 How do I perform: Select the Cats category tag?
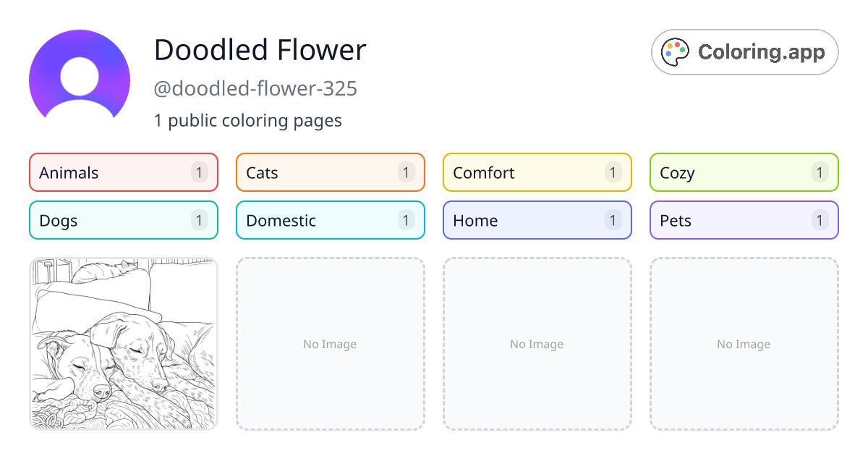click(x=331, y=172)
